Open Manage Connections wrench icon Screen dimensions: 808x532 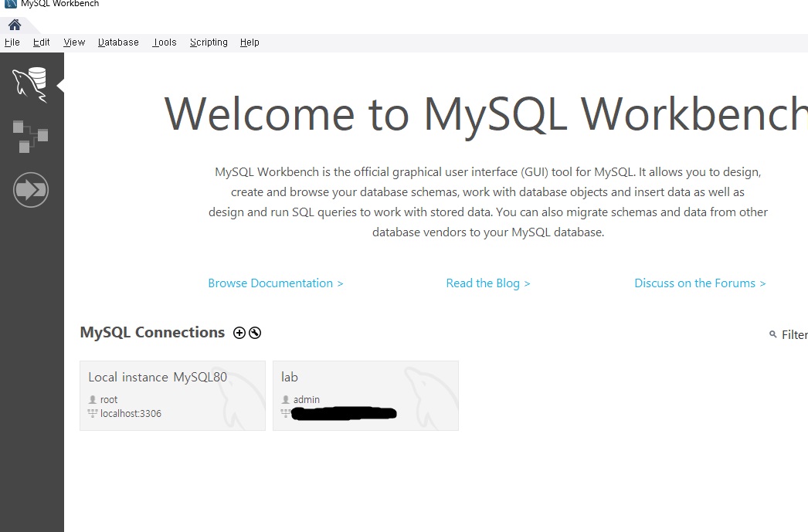tap(255, 333)
